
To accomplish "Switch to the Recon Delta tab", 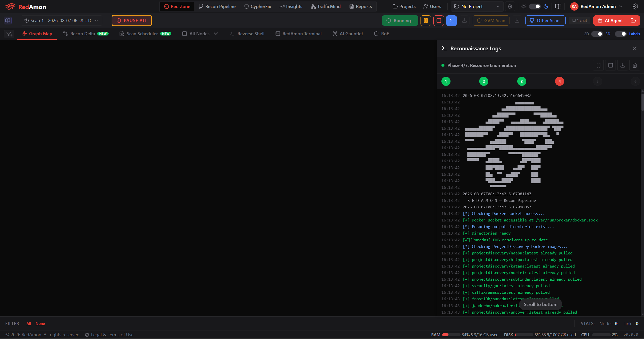I will coord(86,34).
